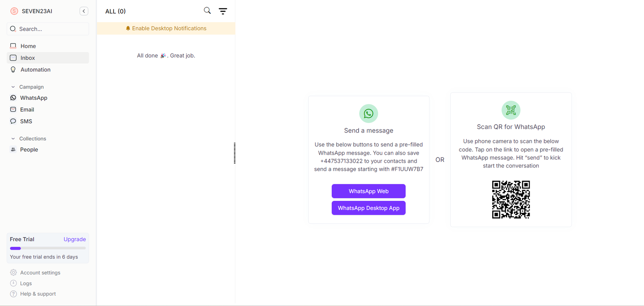This screenshot has width=644, height=306.
Task: Collapse the Collections section chevron
Action: (x=13, y=139)
